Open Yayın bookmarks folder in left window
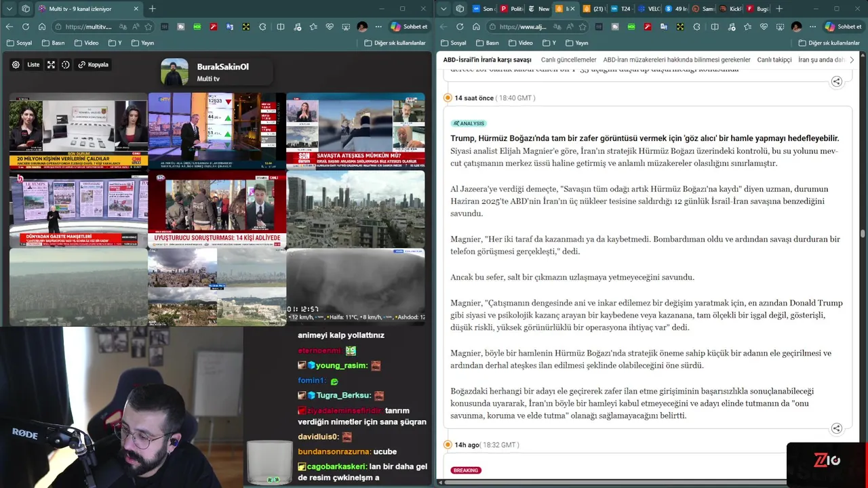 click(x=142, y=43)
